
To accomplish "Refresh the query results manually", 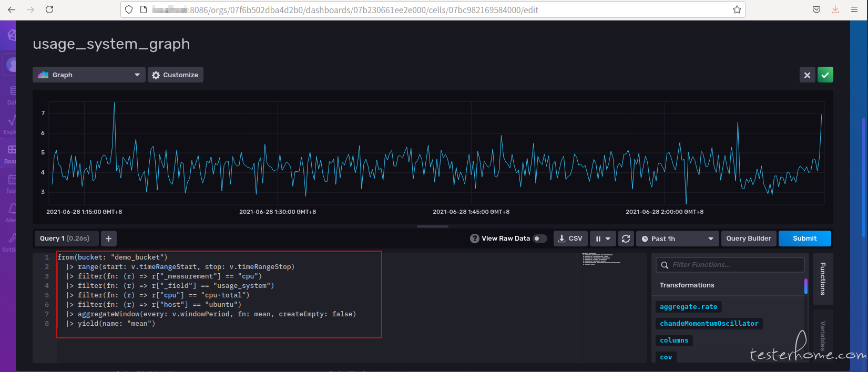I will 626,239.
